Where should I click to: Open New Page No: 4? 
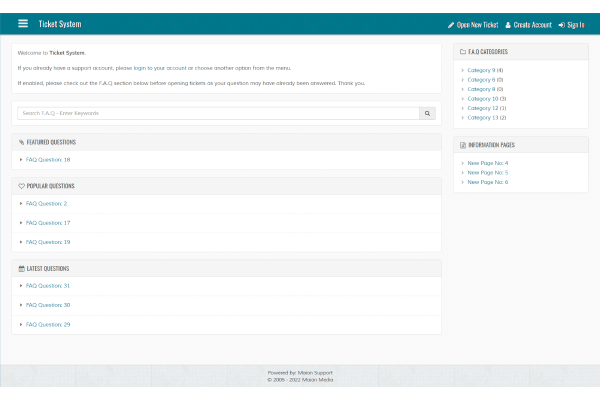pos(488,163)
